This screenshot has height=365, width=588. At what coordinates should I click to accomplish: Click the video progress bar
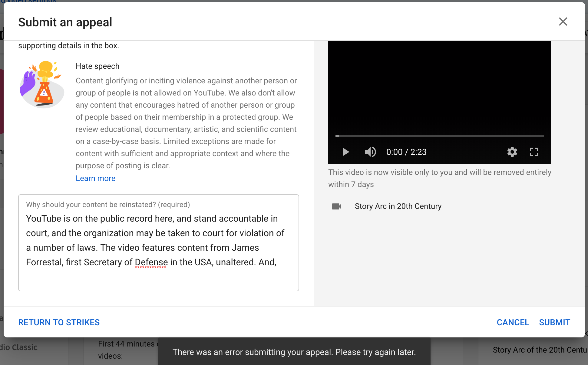click(439, 136)
